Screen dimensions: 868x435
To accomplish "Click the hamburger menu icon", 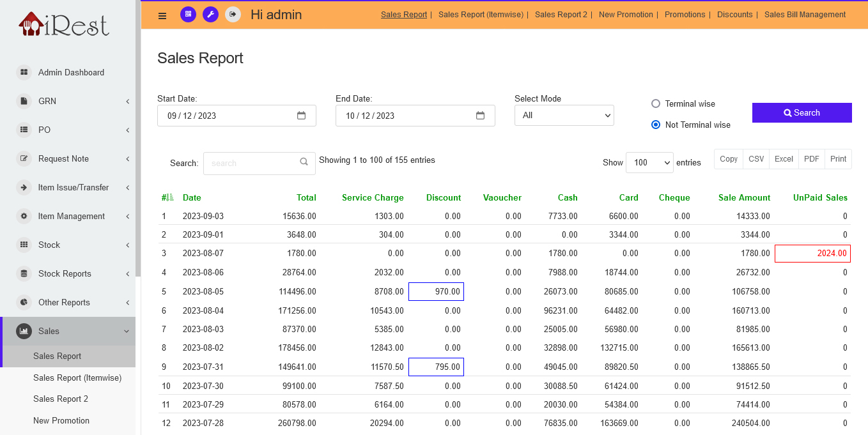I will [162, 15].
